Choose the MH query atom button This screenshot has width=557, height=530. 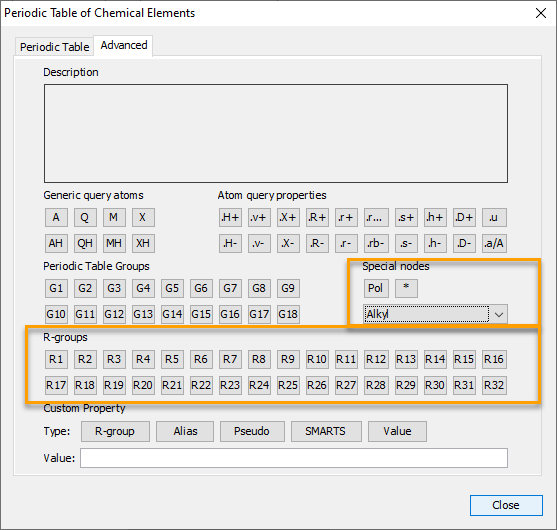coord(114,243)
